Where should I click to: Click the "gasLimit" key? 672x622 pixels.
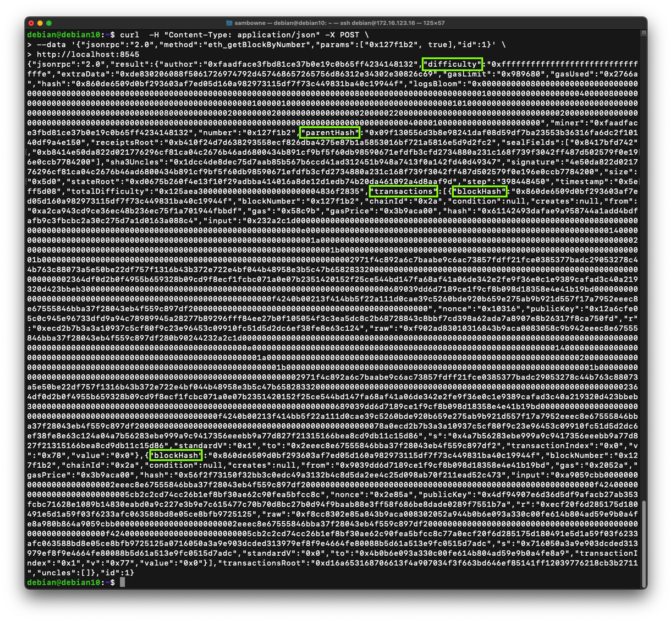[467, 74]
